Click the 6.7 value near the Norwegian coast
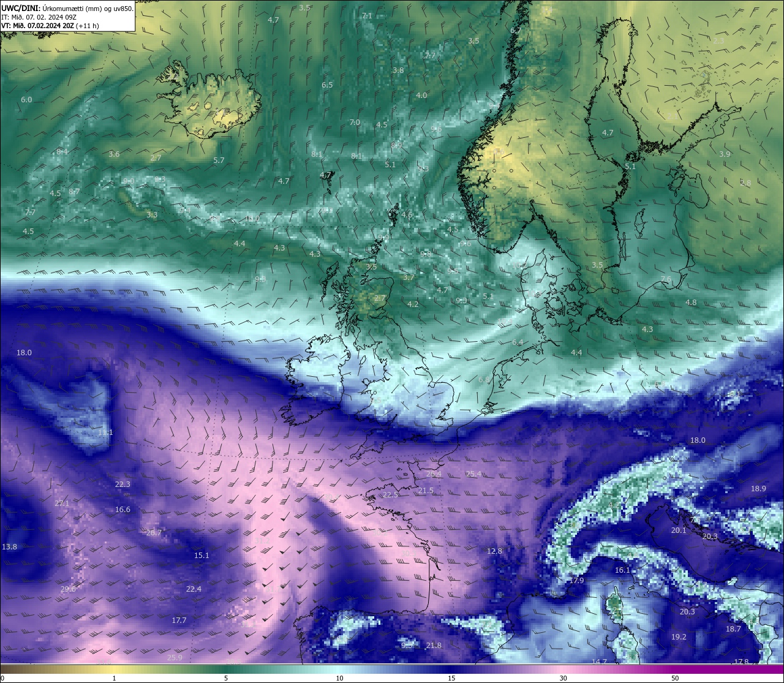 (x=516, y=31)
